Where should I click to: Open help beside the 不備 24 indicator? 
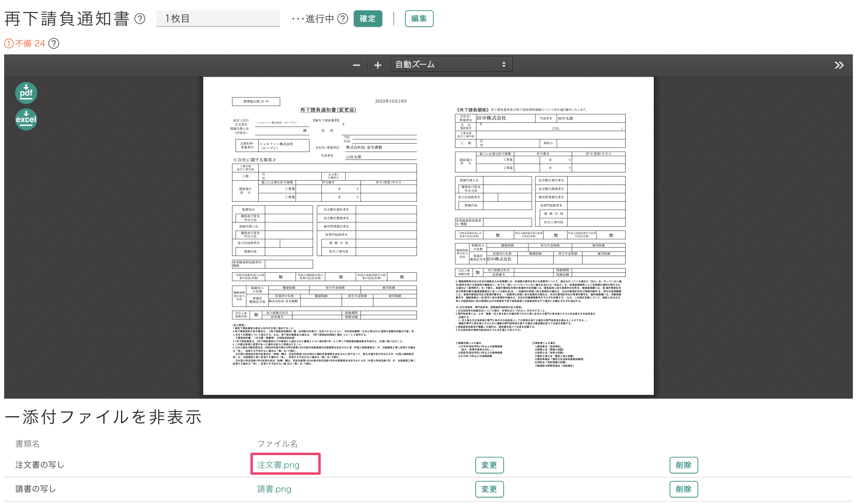coord(54,43)
